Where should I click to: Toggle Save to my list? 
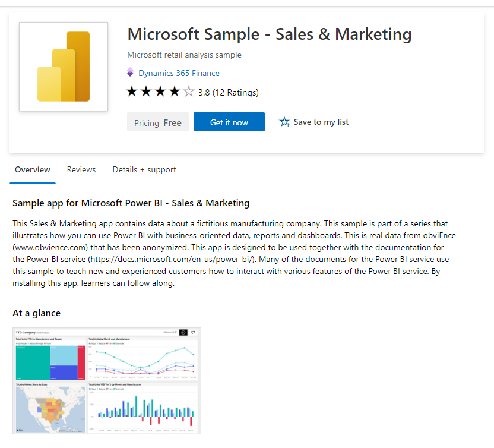tap(313, 121)
